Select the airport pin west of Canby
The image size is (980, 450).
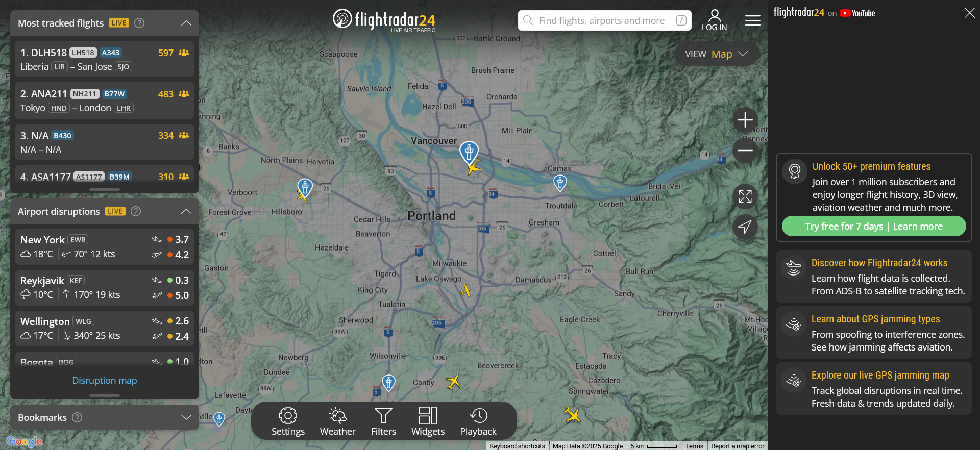pyautogui.click(x=389, y=382)
